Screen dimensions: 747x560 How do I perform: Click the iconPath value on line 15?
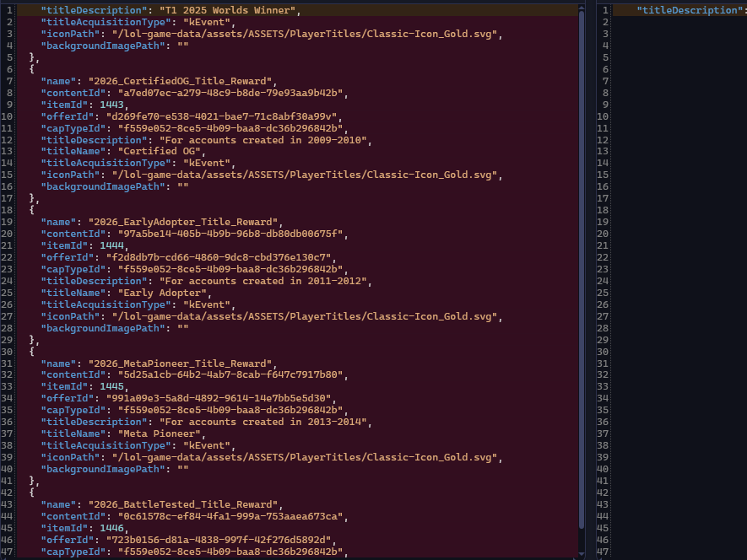305,175
